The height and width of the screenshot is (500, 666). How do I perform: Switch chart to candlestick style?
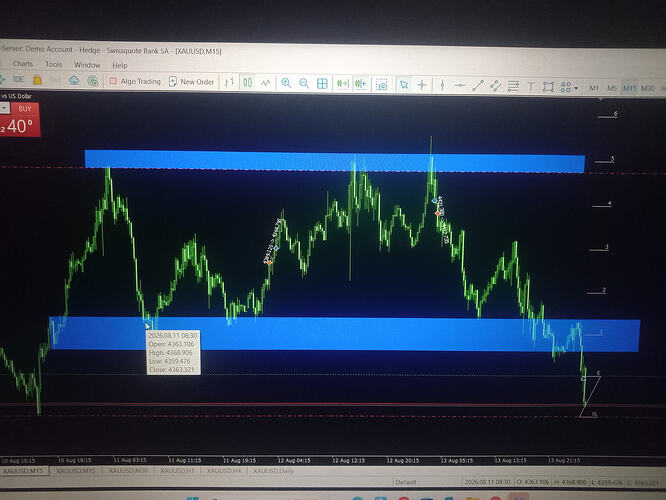pos(247,82)
